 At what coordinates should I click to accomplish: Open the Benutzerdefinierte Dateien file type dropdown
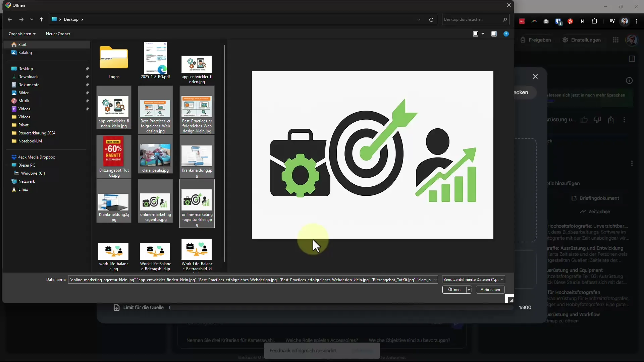473,280
